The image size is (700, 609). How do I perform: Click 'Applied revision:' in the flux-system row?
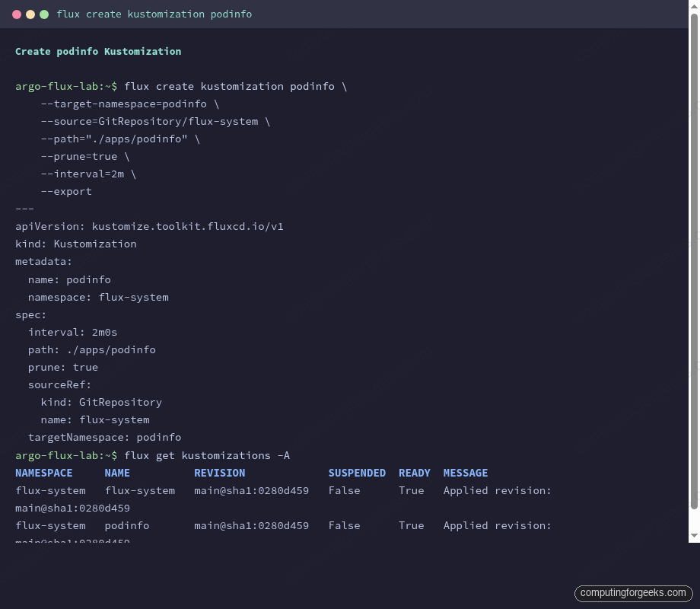pyautogui.click(x=498, y=490)
